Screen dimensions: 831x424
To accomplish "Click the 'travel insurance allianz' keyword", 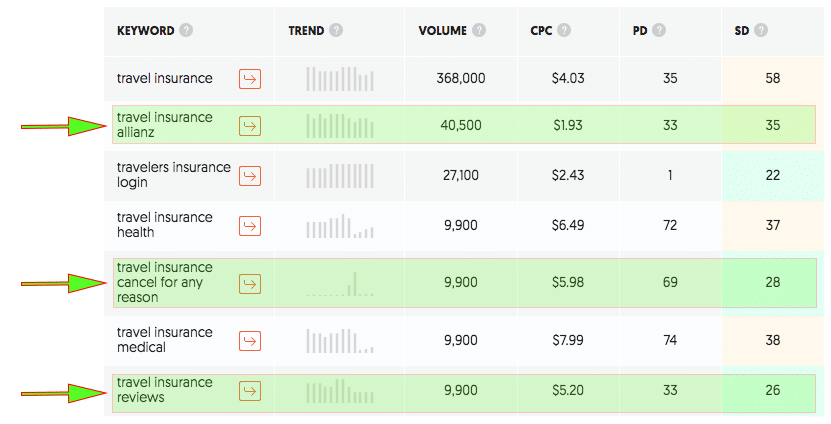I will tap(165, 125).
